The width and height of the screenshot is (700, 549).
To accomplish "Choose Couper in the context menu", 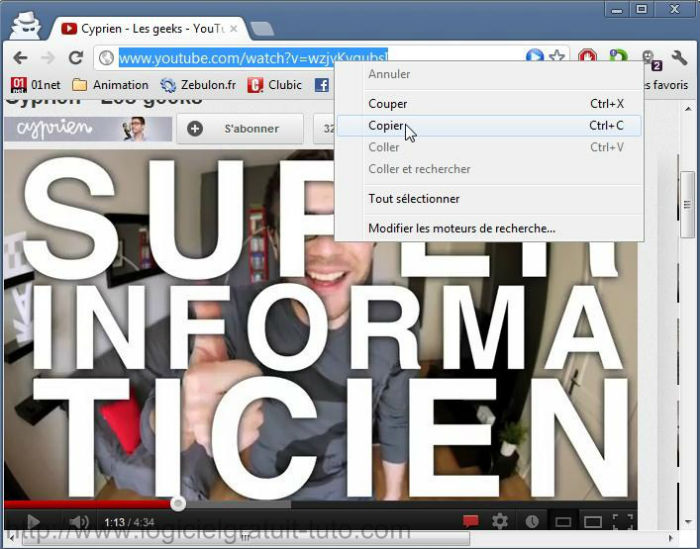I will [x=489, y=104].
